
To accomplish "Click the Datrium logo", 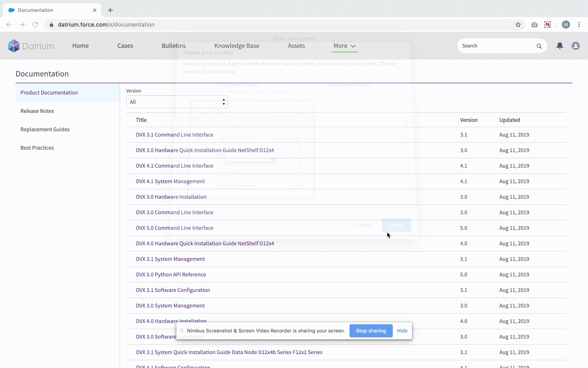I will tap(31, 46).
